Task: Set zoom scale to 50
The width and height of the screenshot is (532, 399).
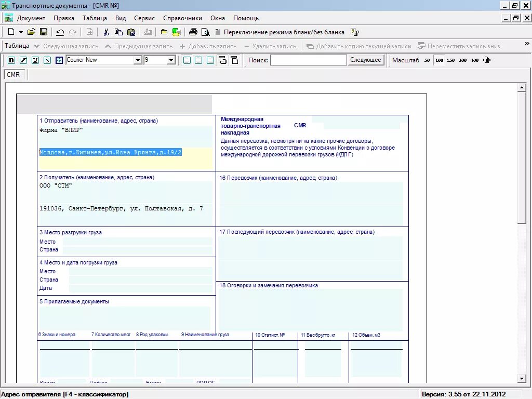Action: click(x=427, y=60)
